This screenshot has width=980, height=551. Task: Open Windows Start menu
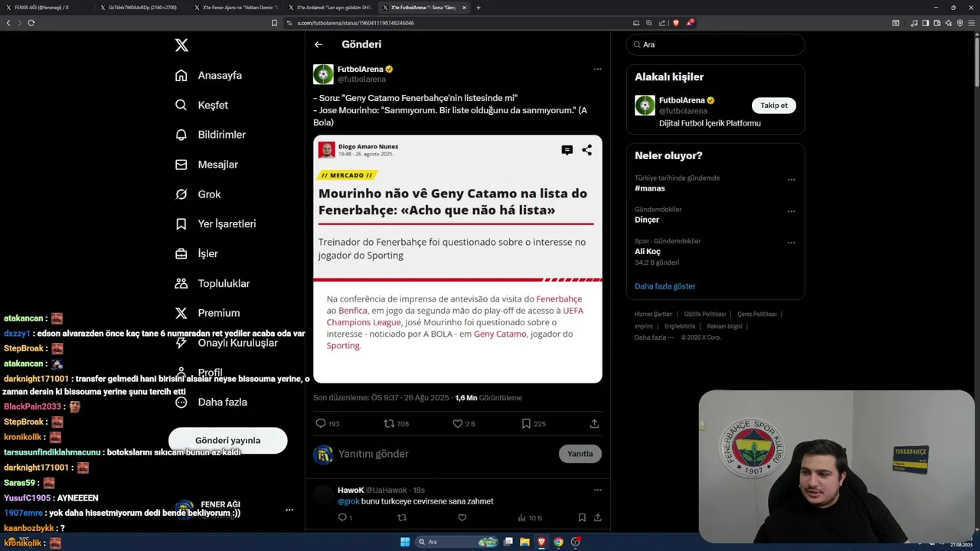(x=405, y=542)
